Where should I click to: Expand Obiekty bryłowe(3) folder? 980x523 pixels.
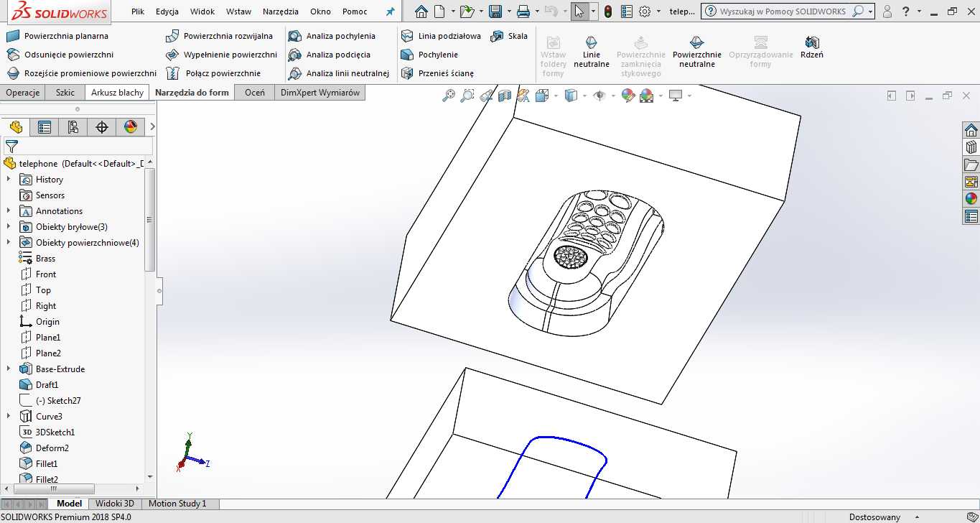pos(9,227)
